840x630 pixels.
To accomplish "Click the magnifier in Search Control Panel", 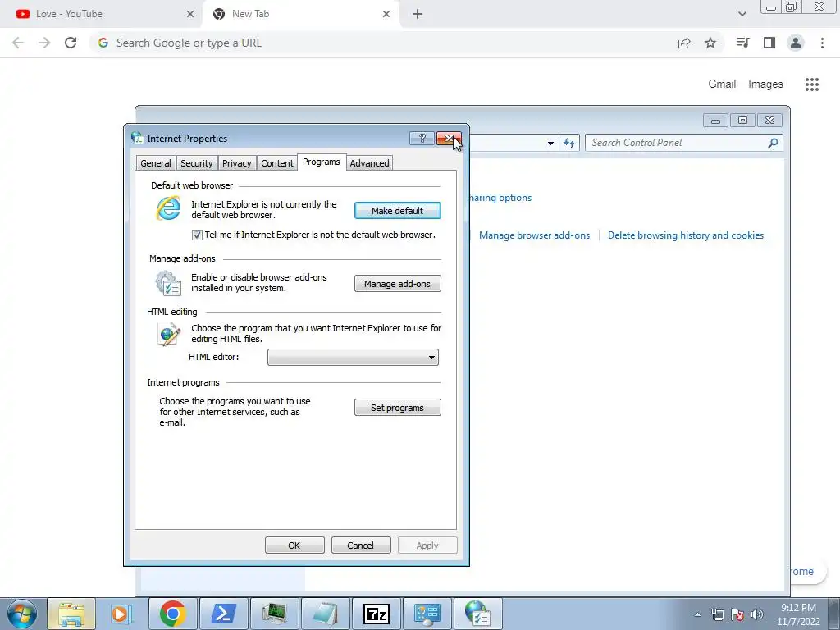I will [x=773, y=143].
